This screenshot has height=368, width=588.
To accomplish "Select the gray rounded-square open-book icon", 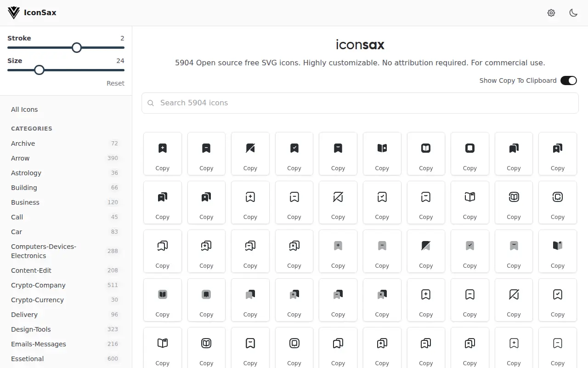I will (x=163, y=294).
